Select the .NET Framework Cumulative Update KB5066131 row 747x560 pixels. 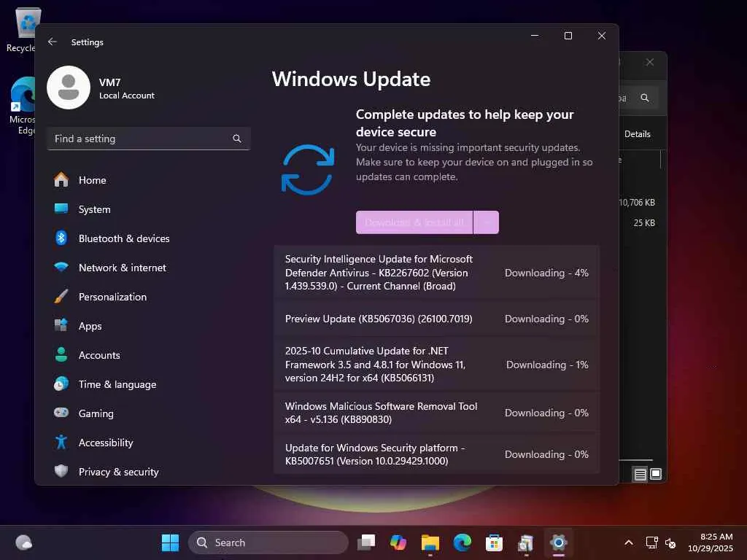pos(436,365)
